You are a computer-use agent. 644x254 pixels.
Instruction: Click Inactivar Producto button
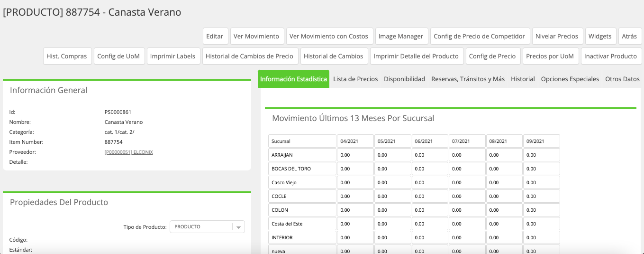tap(611, 56)
